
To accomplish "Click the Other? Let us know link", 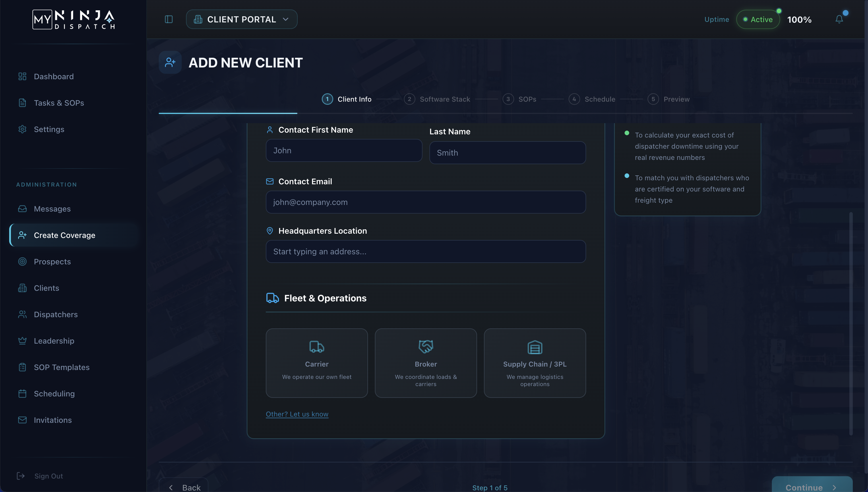I will pyautogui.click(x=297, y=414).
